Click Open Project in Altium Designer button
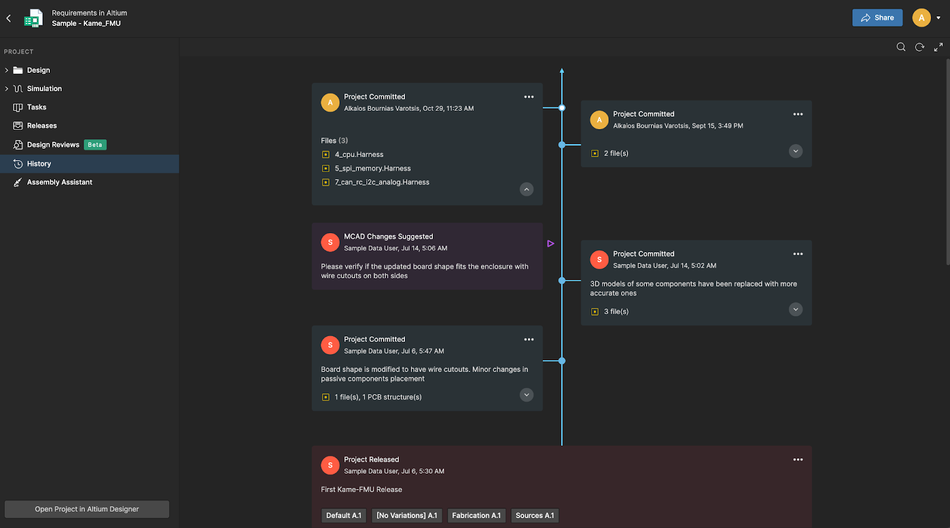The image size is (950, 528). 87,509
